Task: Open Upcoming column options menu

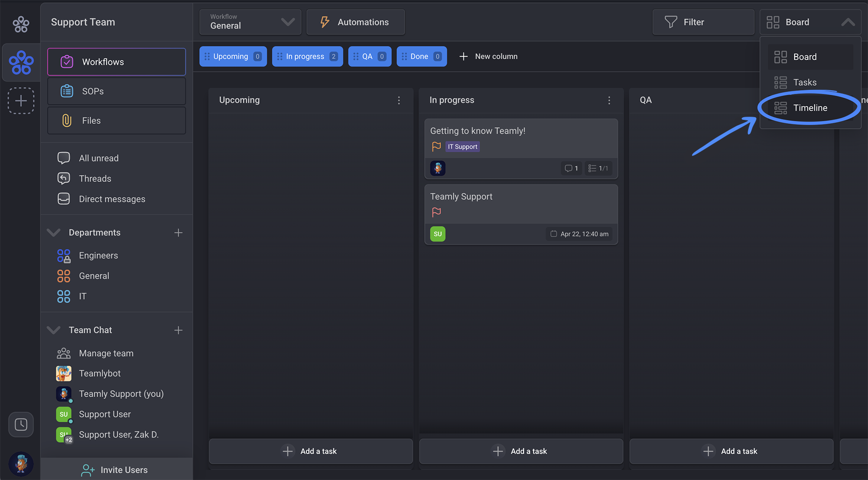Action: click(399, 100)
